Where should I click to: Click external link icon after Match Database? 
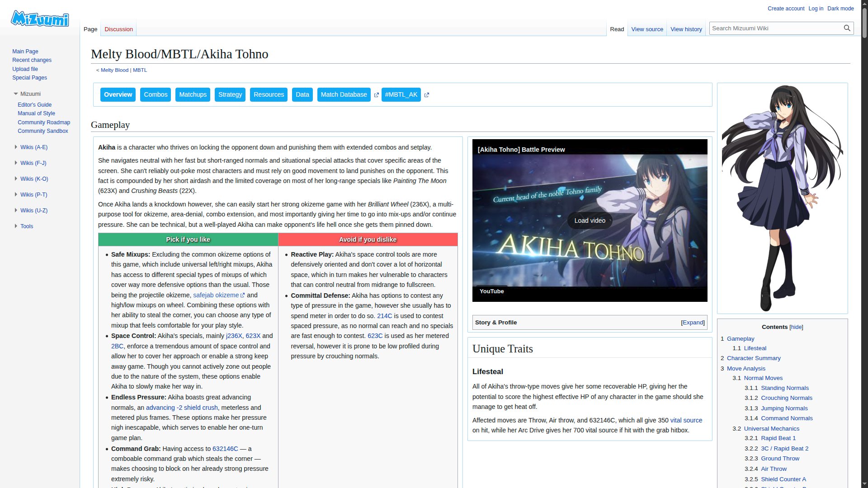click(x=376, y=95)
